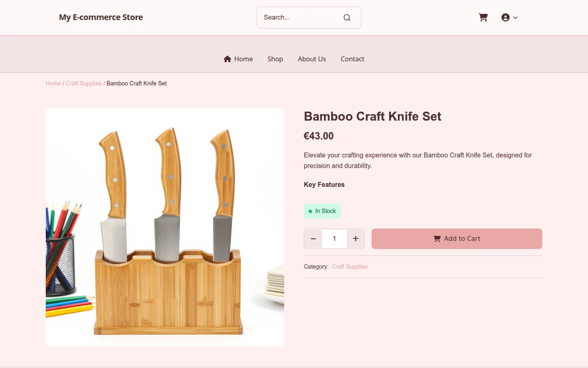Increase quantity with the plus button
Viewport: 588px width, 368px height.
point(356,239)
